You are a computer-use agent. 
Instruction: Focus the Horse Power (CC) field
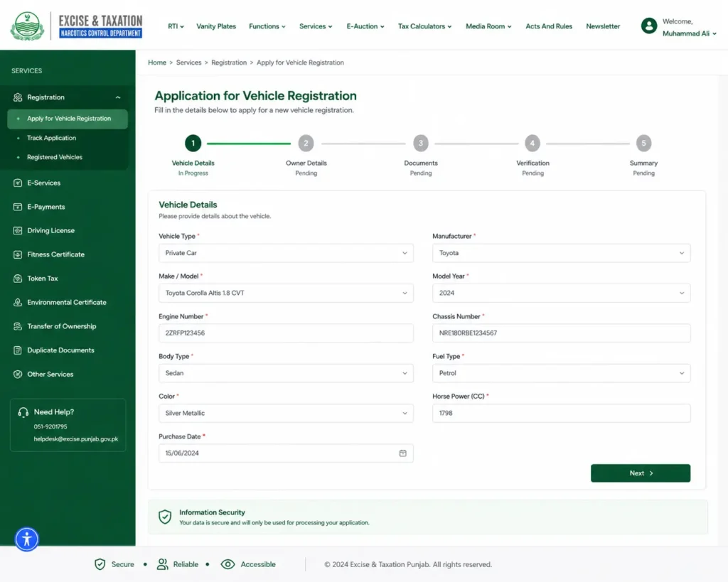[562, 413]
